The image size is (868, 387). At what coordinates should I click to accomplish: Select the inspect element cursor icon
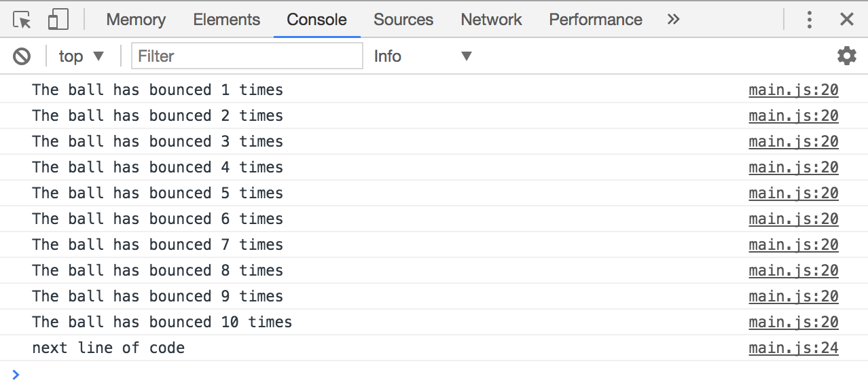point(22,20)
